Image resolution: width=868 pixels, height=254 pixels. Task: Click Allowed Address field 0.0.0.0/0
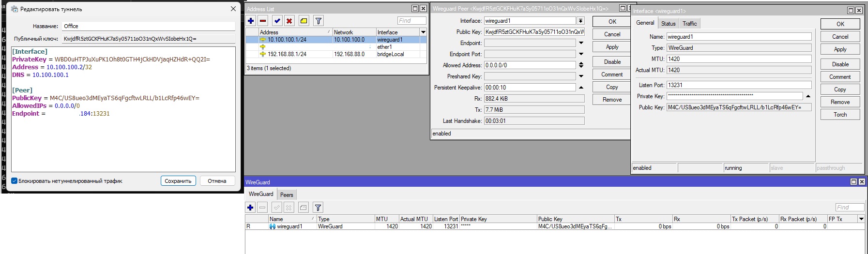pyautogui.click(x=530, y=65)
